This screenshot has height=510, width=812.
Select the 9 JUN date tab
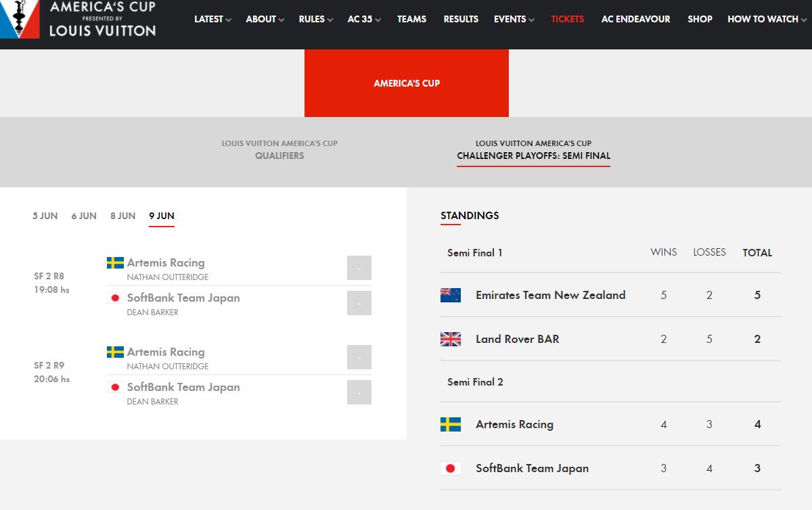tap(162, 216)
